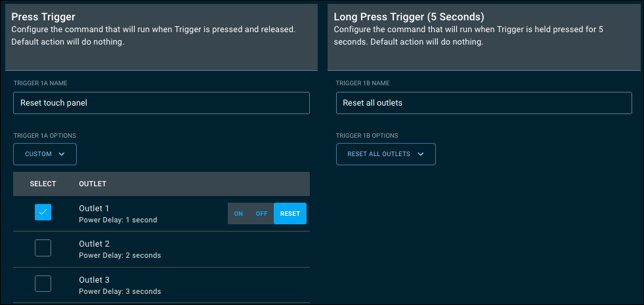The image size is (644, 305).
Task: Enable the Outlet 2 checkbox
Action: coord(43,248)
